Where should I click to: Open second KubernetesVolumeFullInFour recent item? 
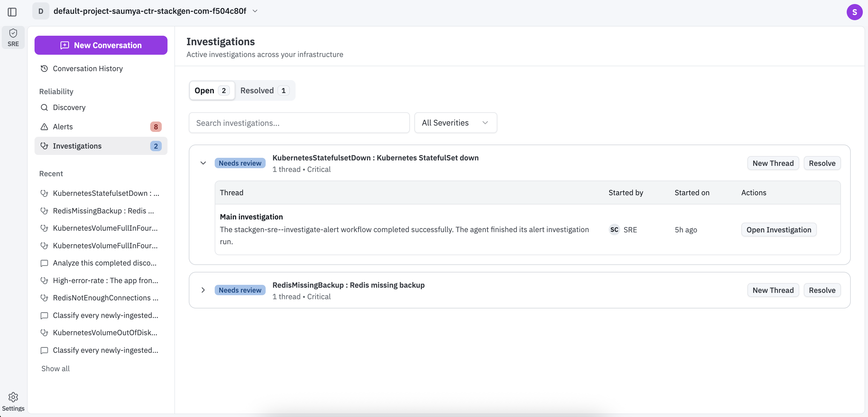[101, 246]
